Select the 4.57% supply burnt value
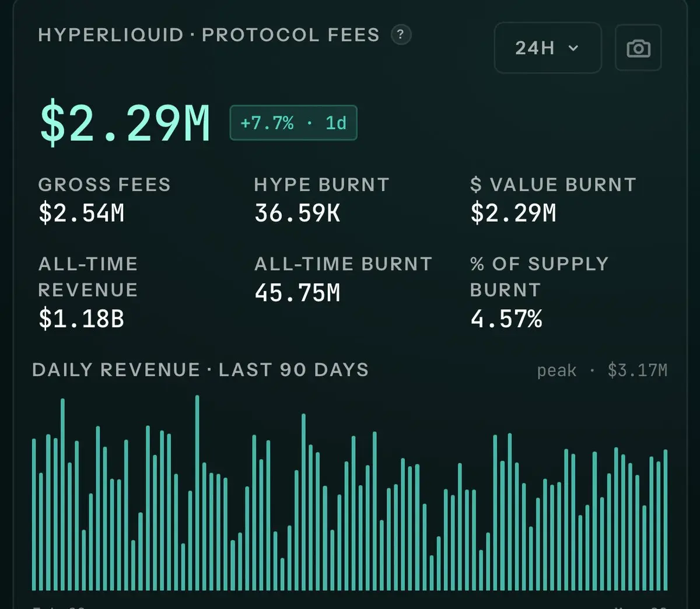The image size is (700, 609). pos(506,319)
